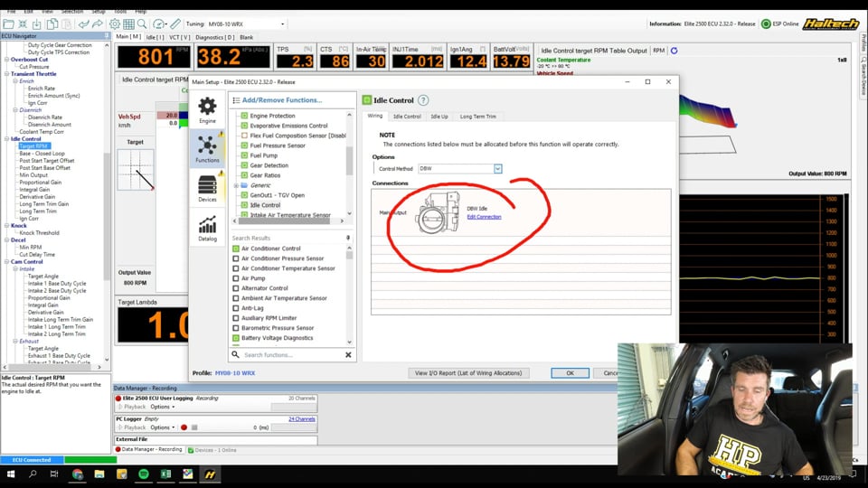The height and width of the screenshot is (488, 868).
Task: Switch to Long Term Trim tab
Action: pyautogui.click(x=477, y=117)
